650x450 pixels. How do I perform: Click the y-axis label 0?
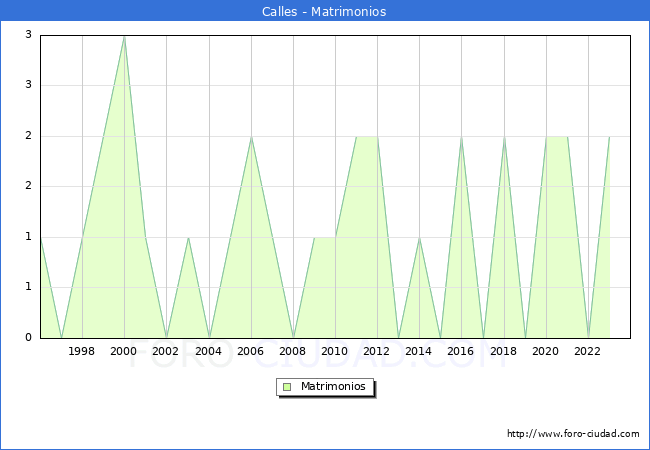pos(28,337)
